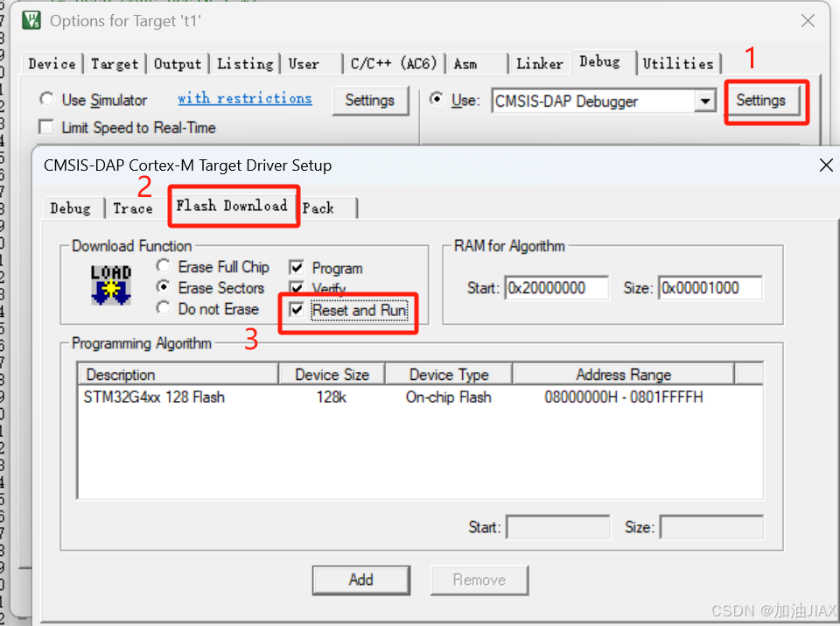Click the 128k device size cell
This screenshot has height=626, width=840.
click(x=332, y=397)
